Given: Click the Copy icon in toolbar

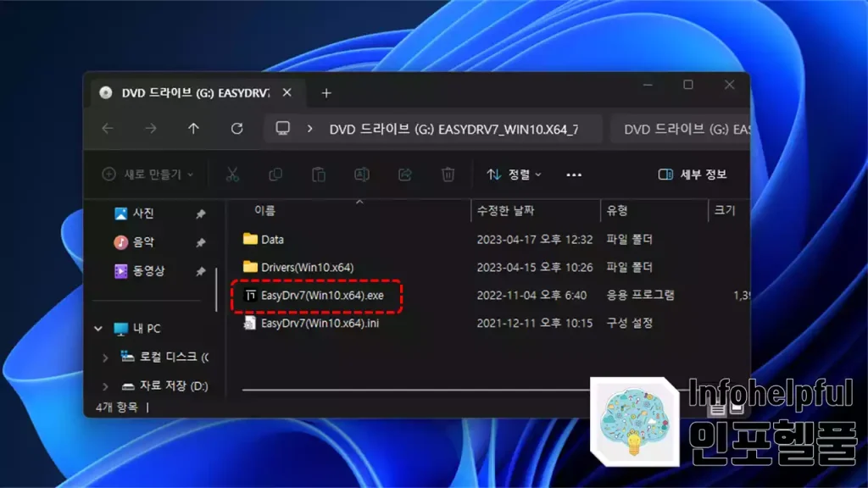Looking at the screenshot, I should point(275,175).
